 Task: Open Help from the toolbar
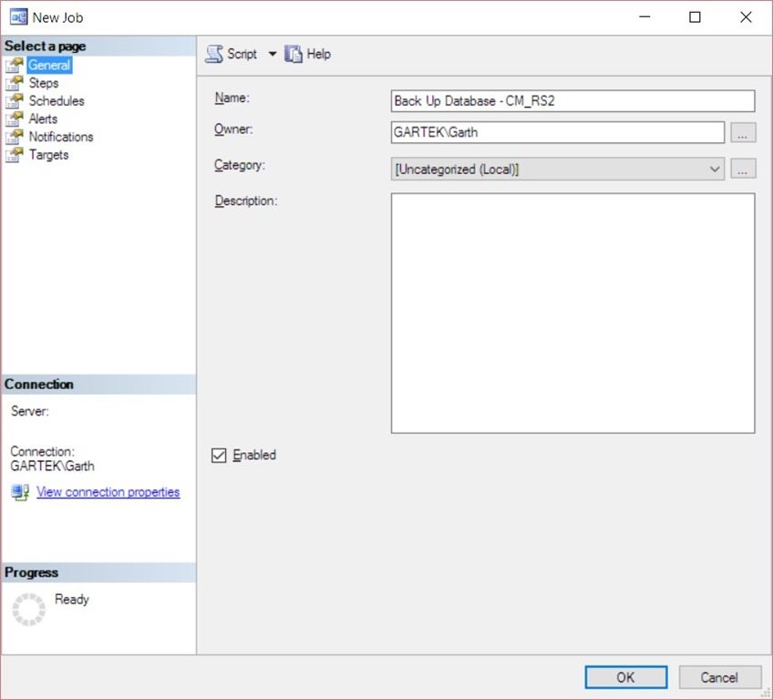point(308,54)
